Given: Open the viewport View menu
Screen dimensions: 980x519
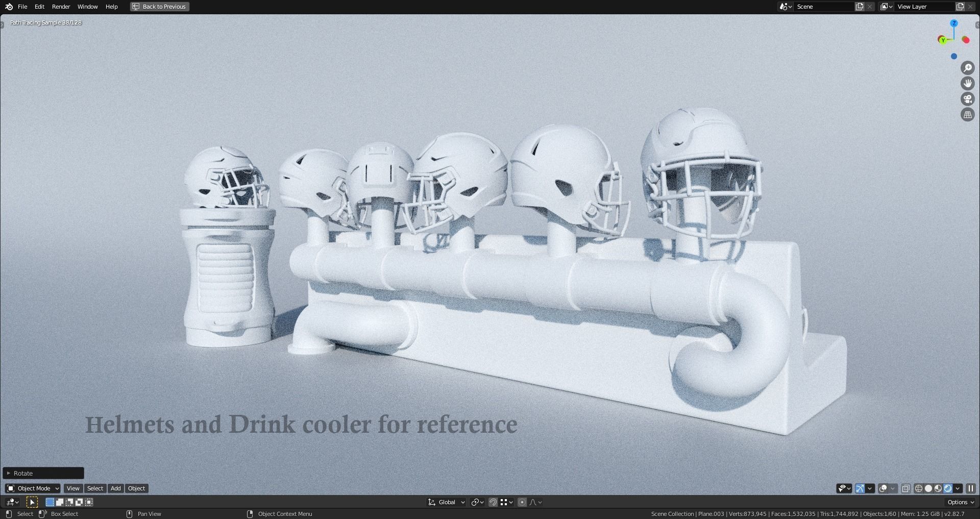Looking at the screenshot, I should click(73, 488).
